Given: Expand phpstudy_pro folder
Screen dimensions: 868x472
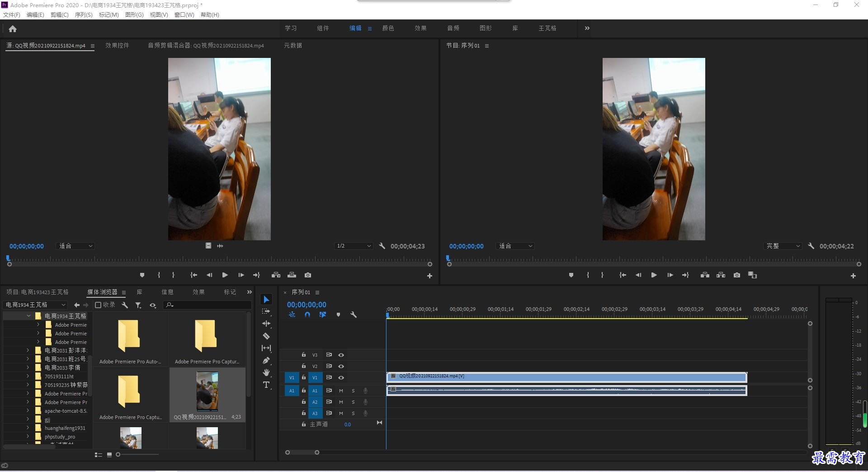Looking at the screenshot, I should coord(28,436).
